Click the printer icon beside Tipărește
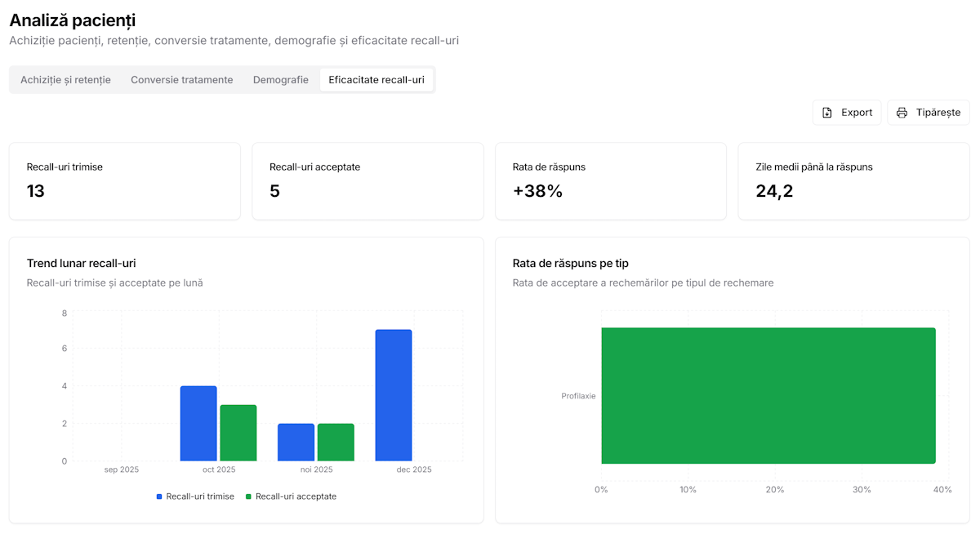The height and width of the screenshot is (534, 980). coord(902,113)
